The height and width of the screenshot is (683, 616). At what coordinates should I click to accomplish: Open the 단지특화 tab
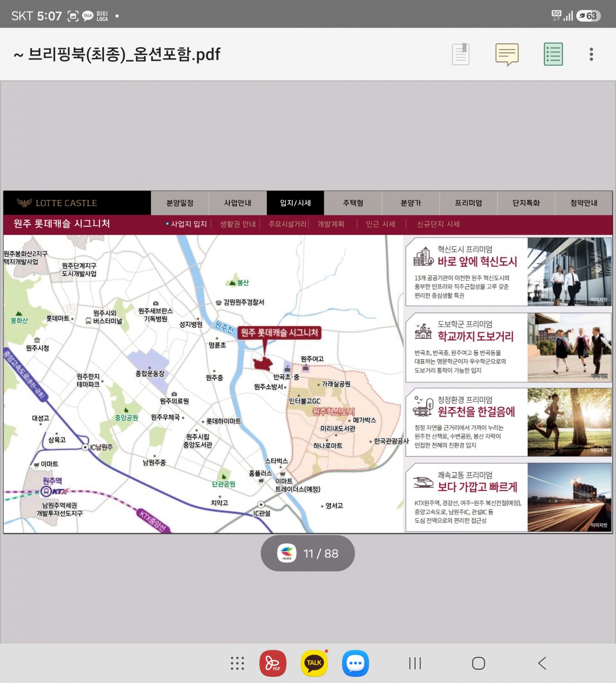tap(526, 203)
